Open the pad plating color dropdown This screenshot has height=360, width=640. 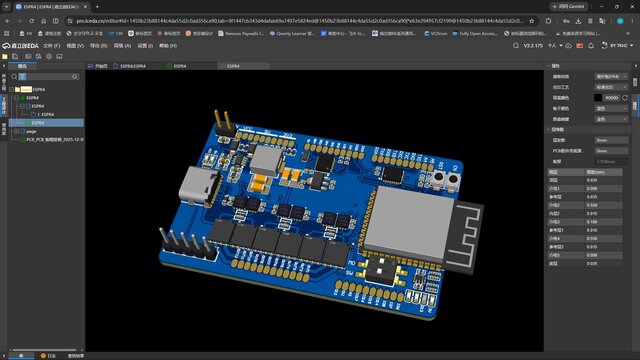pos(611,119)
